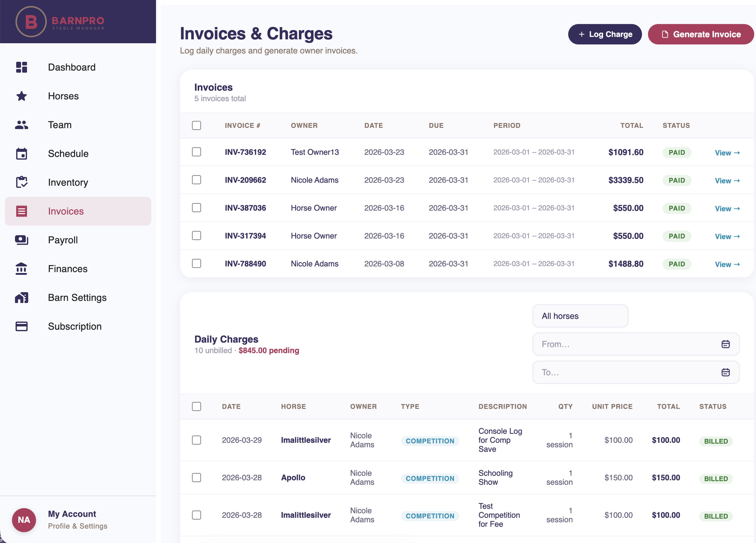Viewport: 756px width, 543px height.
Task: Select the Team people icon
Action: point(21,125)
